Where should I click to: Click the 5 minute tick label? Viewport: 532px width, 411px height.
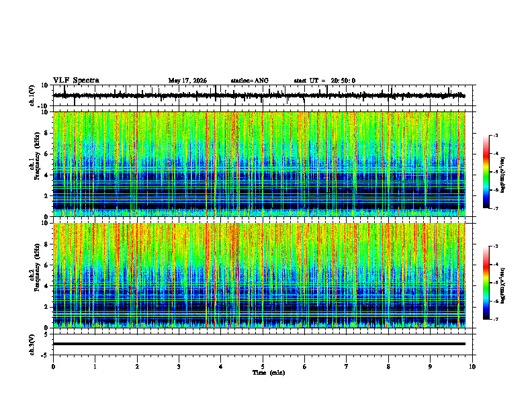point(263,367)
